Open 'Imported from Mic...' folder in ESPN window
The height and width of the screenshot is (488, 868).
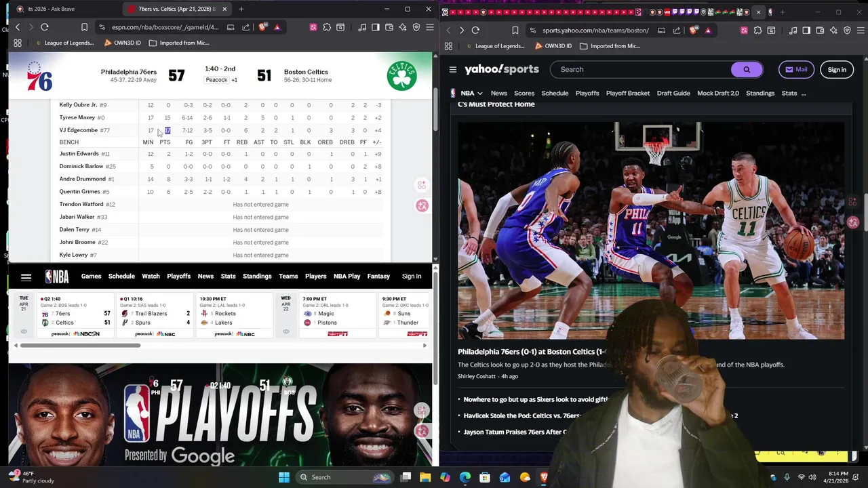coord(179,43)
